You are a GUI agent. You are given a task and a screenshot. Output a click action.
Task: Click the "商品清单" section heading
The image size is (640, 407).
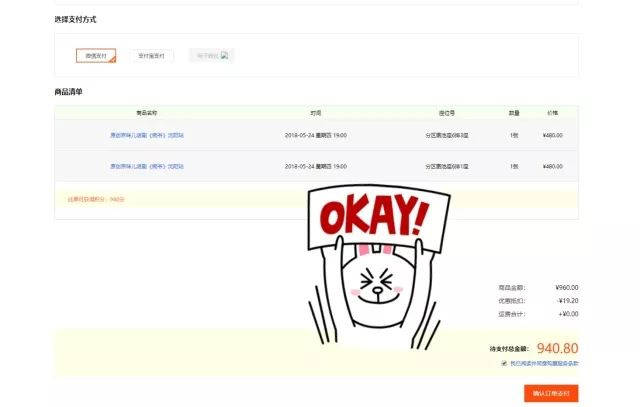[69, 92]
